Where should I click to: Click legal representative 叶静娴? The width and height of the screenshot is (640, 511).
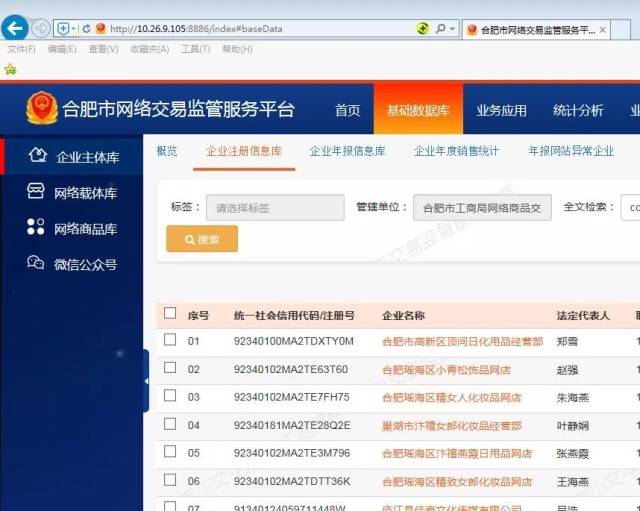coord(573,426)
